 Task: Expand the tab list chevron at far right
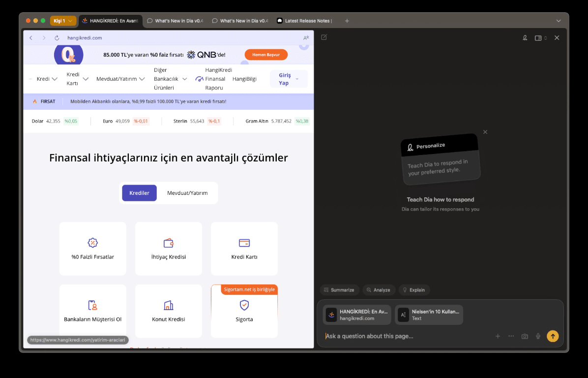(559, 21)
